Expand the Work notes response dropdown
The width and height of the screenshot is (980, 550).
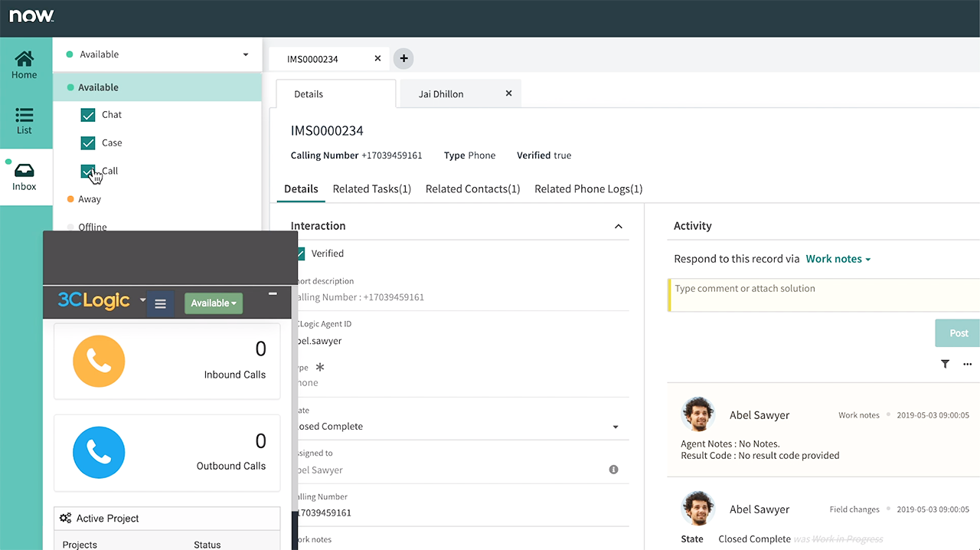point(838,259)
